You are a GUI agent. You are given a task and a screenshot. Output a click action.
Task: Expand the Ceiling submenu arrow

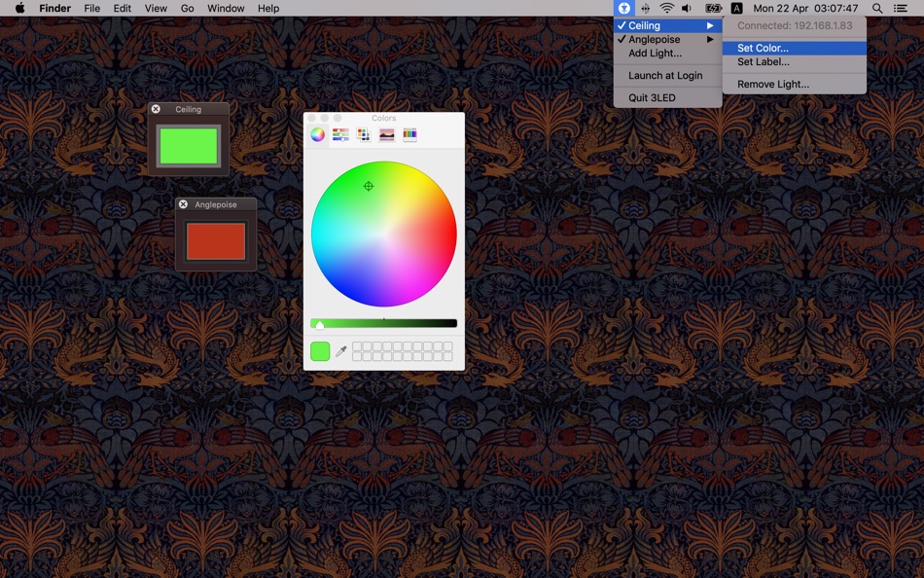pos(710,25)
